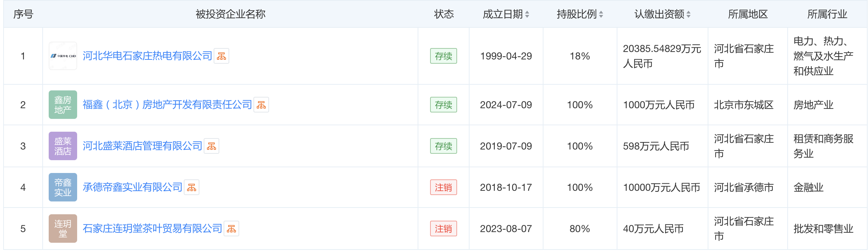Sort table by 成立日期 column
868x252 pixels.
pyautogui.click(x=527, y=14)
